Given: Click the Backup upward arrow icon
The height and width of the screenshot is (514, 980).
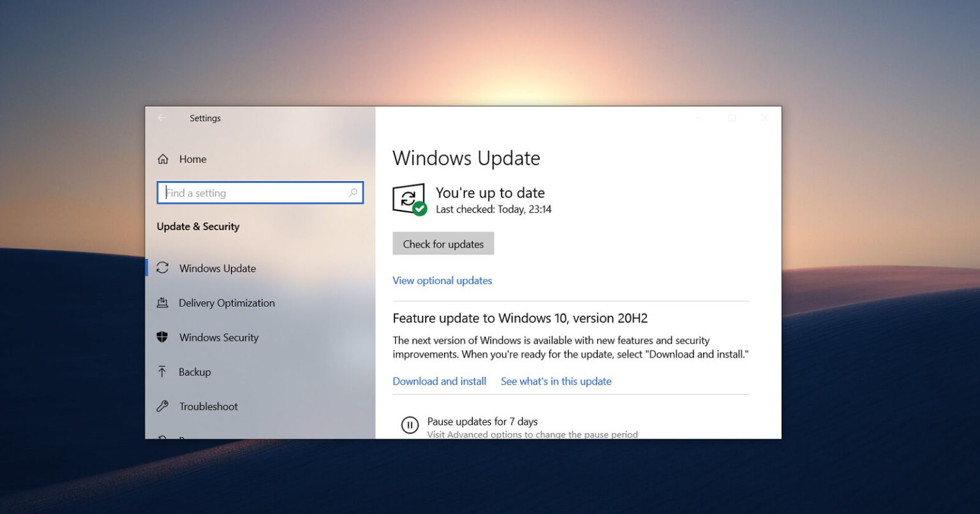Looking at the screenshot, I should 163,372.
